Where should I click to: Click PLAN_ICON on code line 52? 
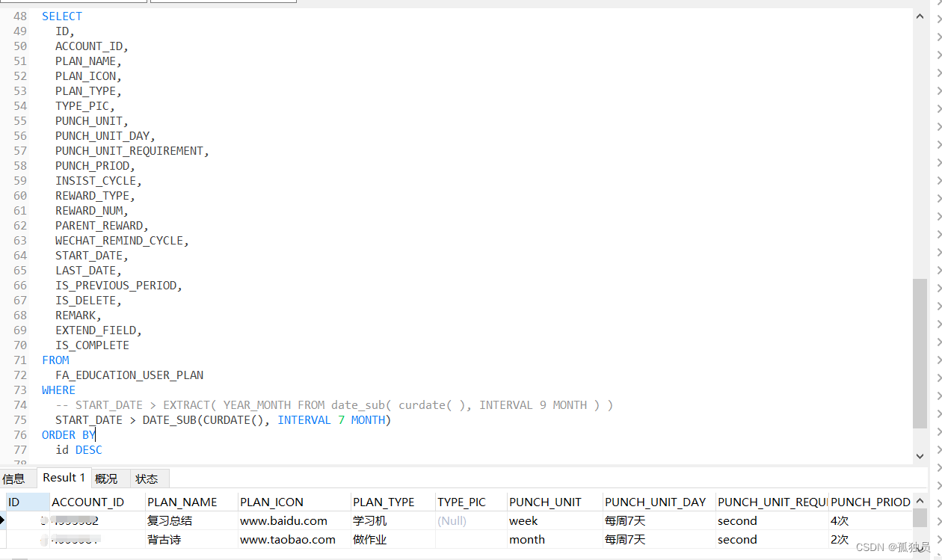coord(85,76)
